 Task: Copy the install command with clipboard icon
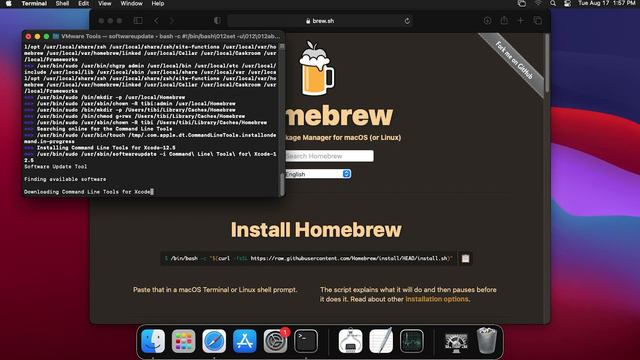[x=465, y=258]
